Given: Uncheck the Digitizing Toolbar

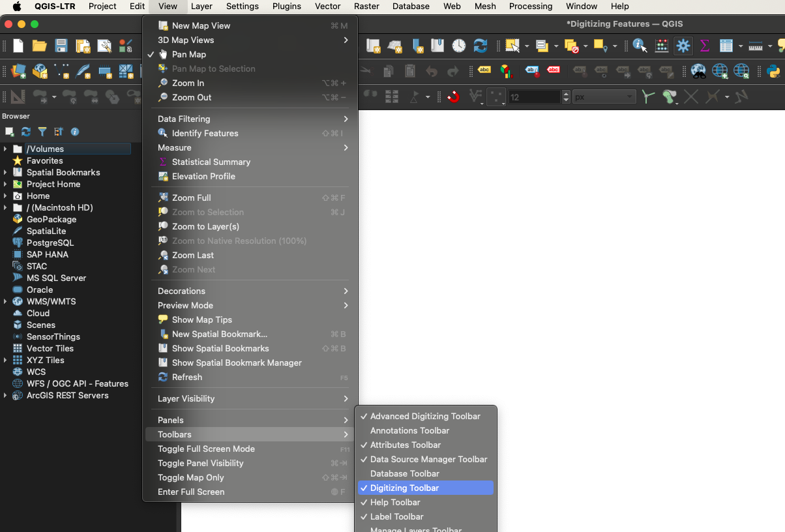Looking at the screenshot, I should 426,488.
